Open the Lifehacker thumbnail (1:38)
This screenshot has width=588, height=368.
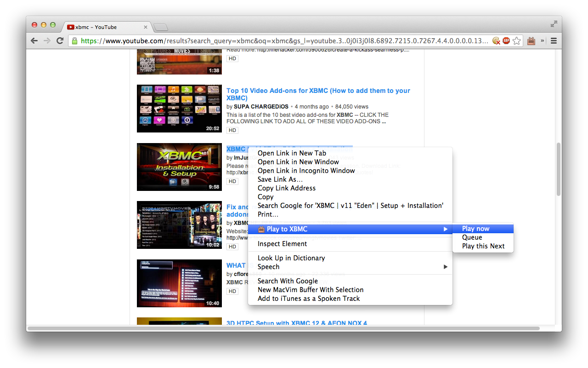pos(179,62)
